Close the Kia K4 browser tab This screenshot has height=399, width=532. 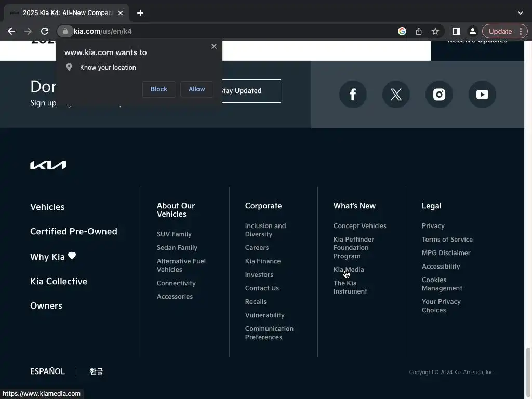point(121,13)
